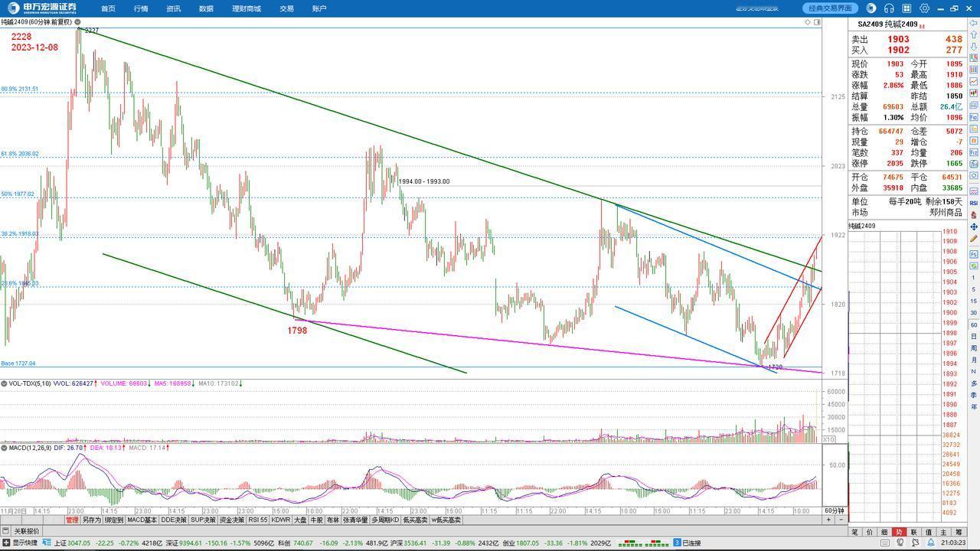Select the 牛股 indicator tab
Viewport: 980px width, 551px height.
point(316,520)
